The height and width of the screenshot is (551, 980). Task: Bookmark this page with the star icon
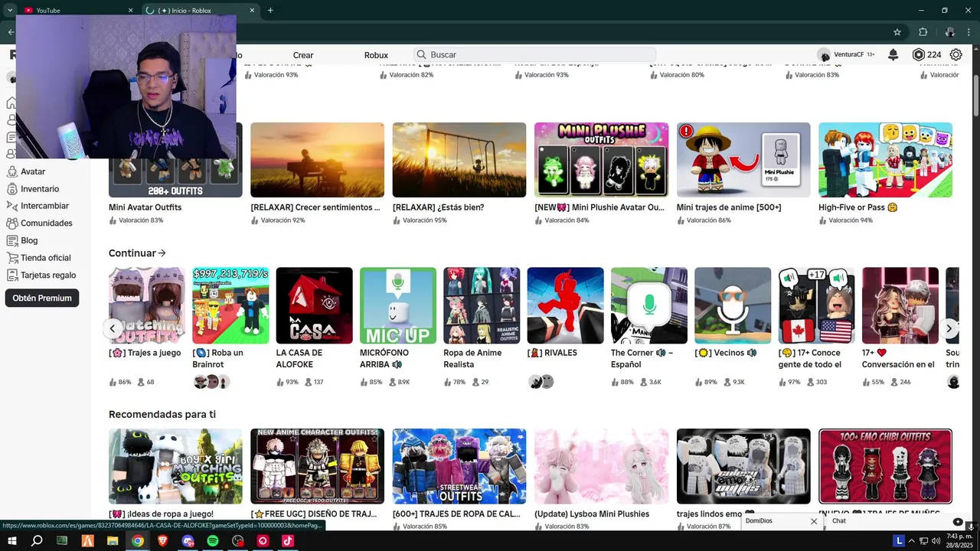897,32
